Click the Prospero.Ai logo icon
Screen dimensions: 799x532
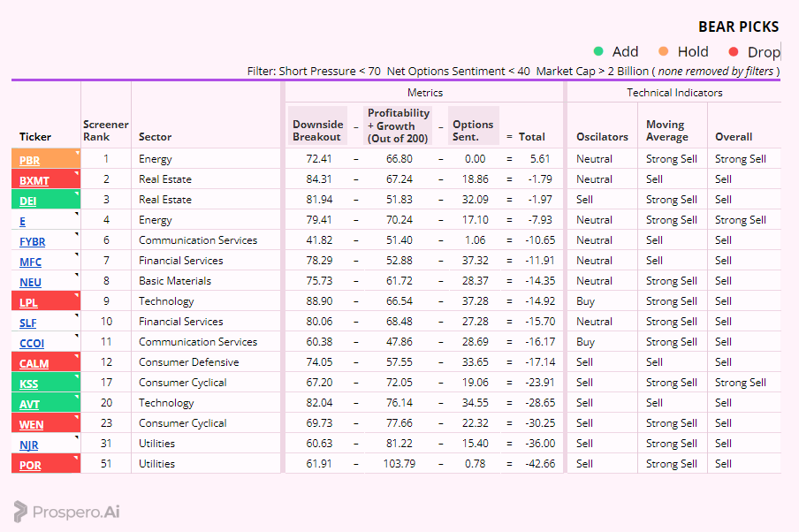20,512
